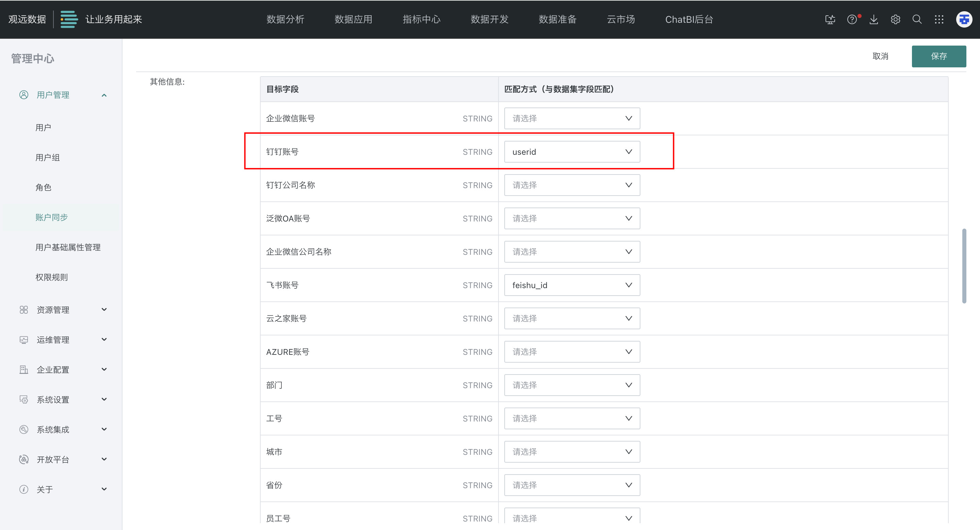
Task: Collapse the 用户管理 sidebar section
Action: 104,95
